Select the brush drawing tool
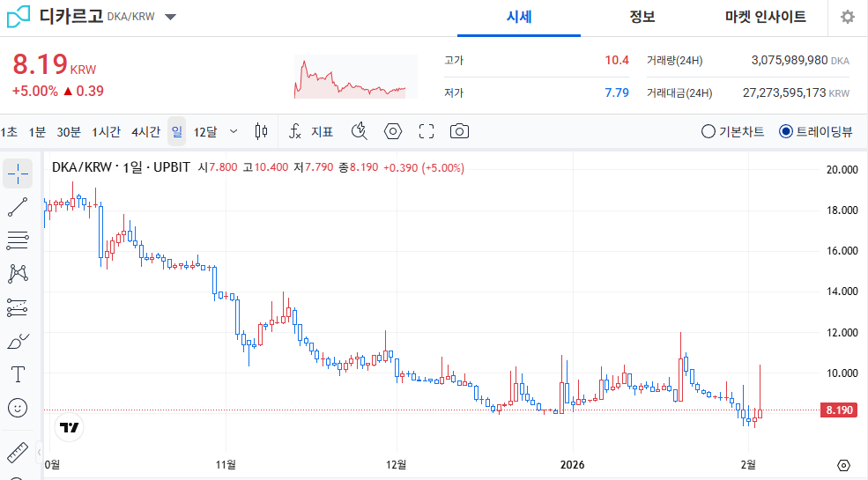Image resolution: width=868 pixels, height=480 pixels. point(18,341)
